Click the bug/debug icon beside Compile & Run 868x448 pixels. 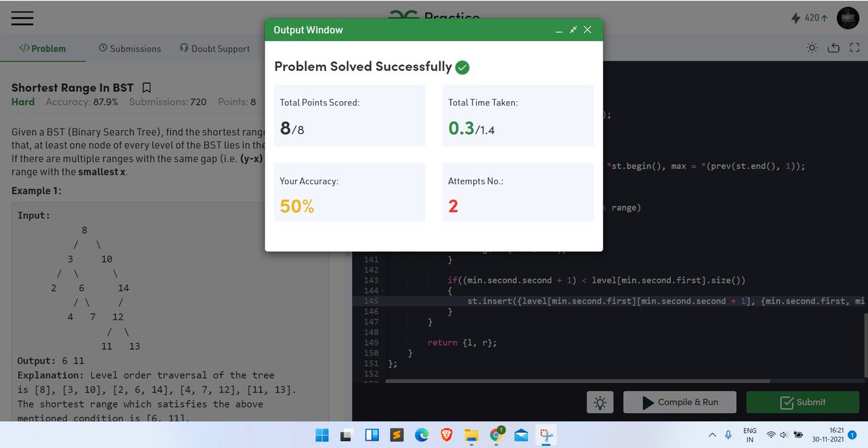click(x=600, y=402)
